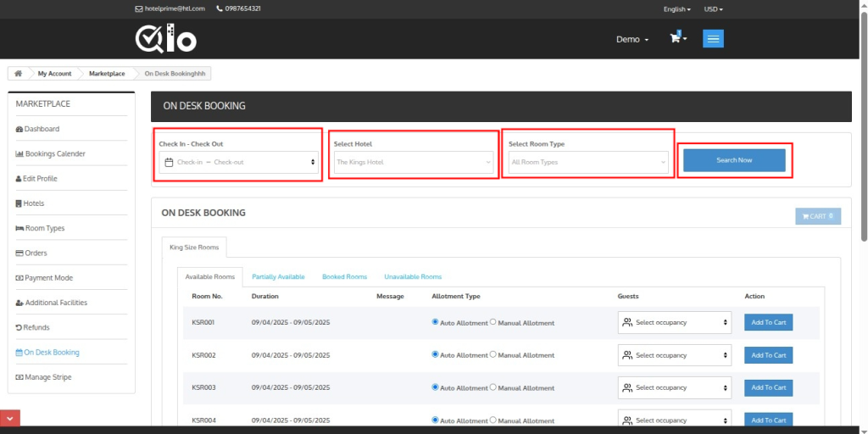The image size is (868, 434).
Task: Open the Select Hotel dropdown
Action: tap(414, 162)
